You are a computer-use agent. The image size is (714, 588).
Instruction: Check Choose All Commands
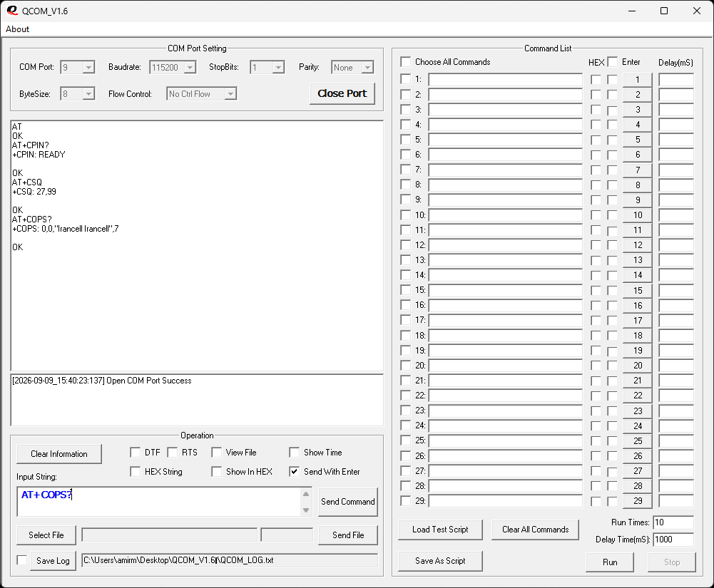[x=406, y=62]
